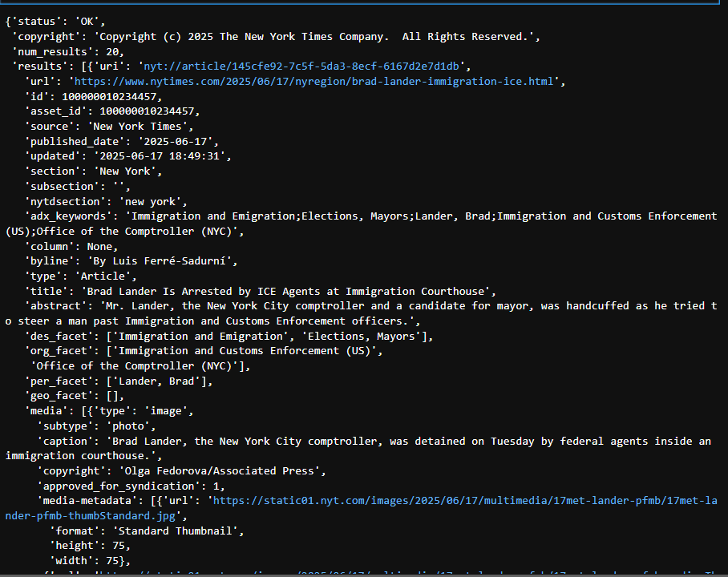Click the 'per_facet': ['Lander, Brad'] line
The width and height of the screenshot is (728, 577).
[x=119, y=381]
